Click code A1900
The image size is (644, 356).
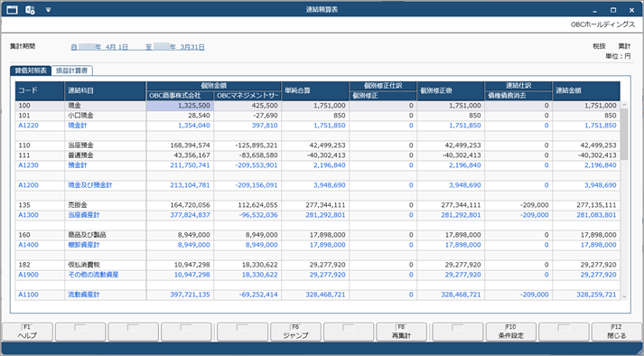tap(28, 275)
